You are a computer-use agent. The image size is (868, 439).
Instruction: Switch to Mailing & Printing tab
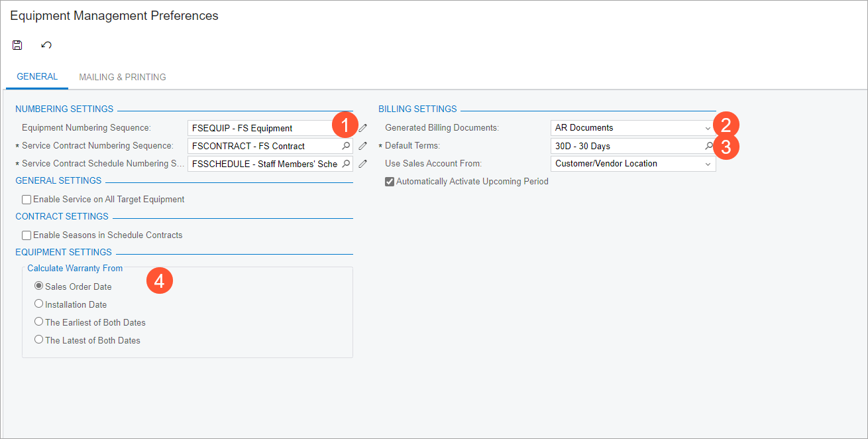[x=123, y=77]
